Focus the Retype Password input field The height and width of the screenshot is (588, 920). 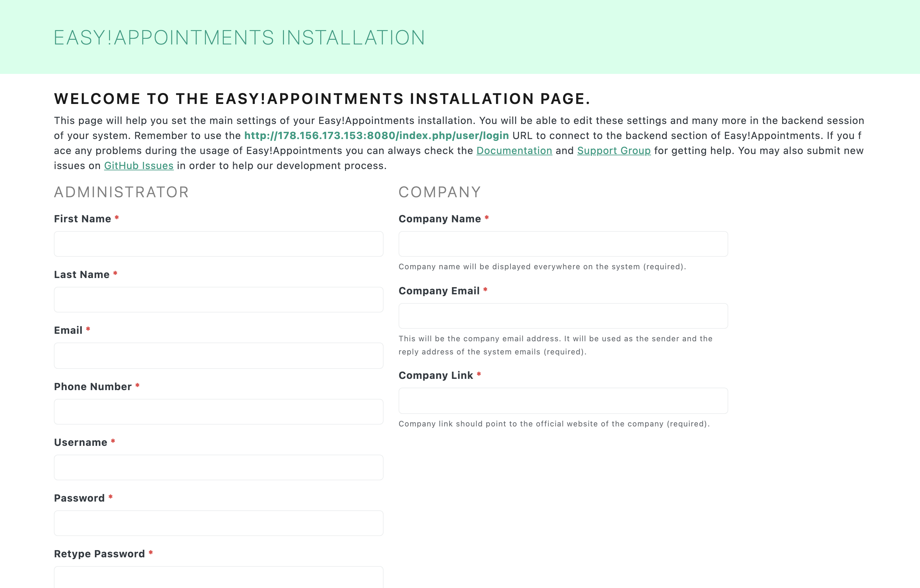[218, 577]
